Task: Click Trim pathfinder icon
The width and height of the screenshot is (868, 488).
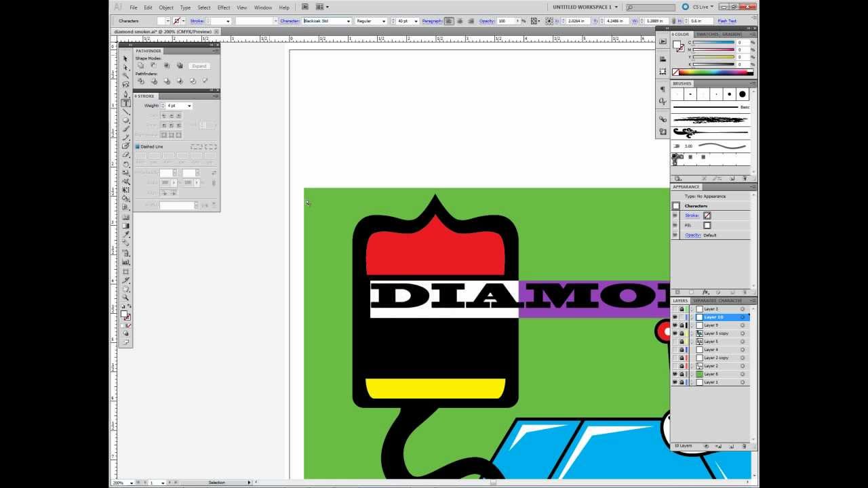Action: (x=153, y=81)
